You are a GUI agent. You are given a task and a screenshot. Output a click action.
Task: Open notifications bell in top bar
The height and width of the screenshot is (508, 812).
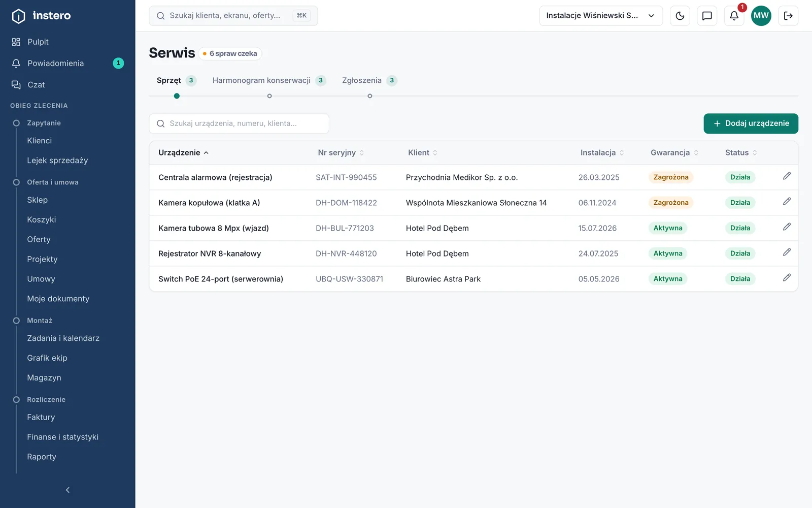734,16
